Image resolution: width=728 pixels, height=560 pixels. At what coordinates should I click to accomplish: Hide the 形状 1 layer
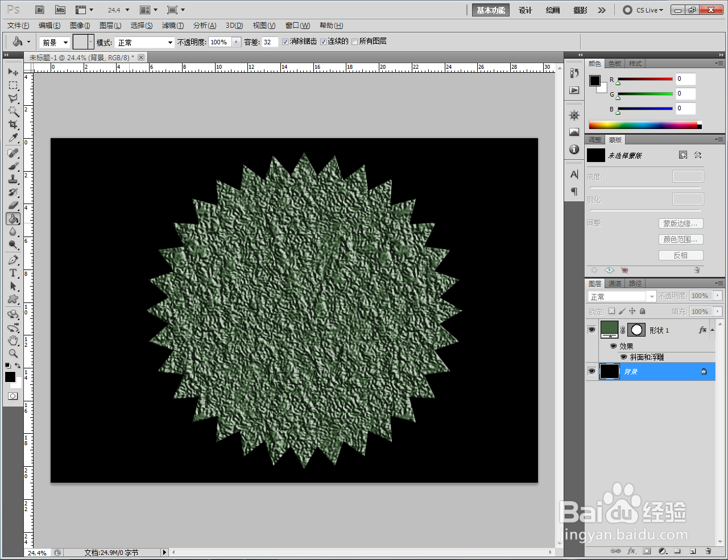[591, 330]
